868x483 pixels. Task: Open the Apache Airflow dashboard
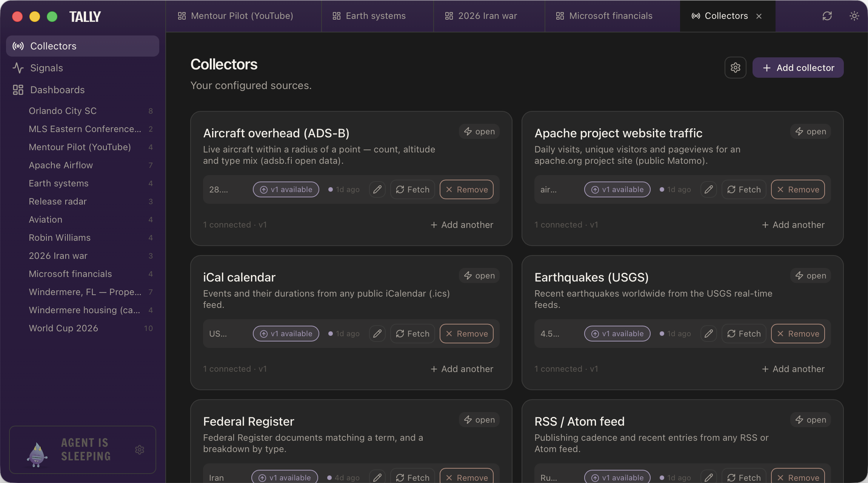tap(91, 165)
